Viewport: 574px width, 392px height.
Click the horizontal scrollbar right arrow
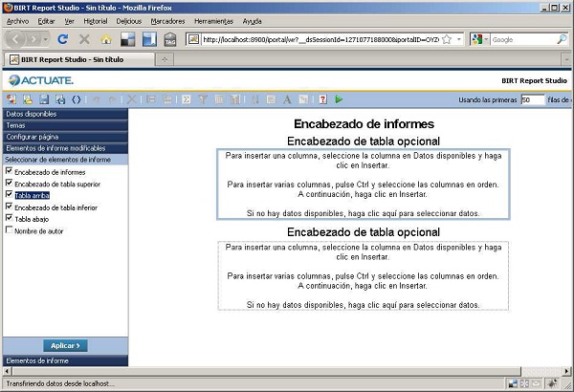coord(566,371)
